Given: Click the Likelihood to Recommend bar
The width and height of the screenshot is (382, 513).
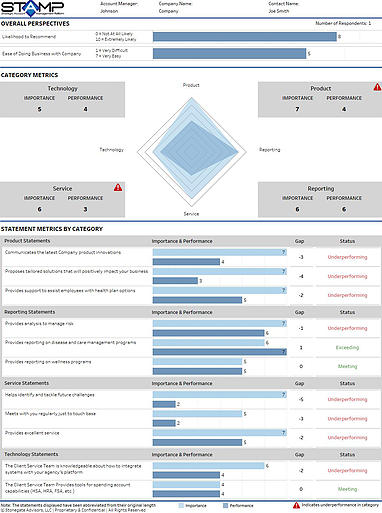Looking at the screenshot, I should 245,37.
